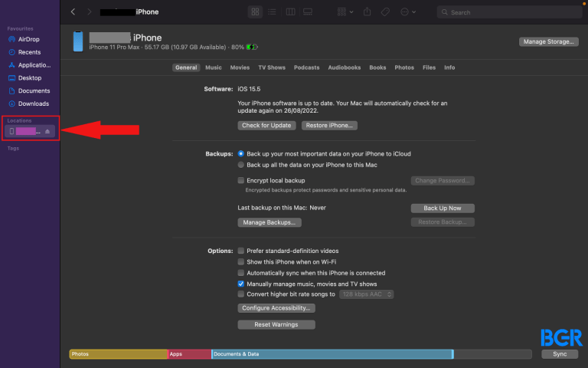
Task: Switch to the Photos tab
Action: (x=404, y=67)
